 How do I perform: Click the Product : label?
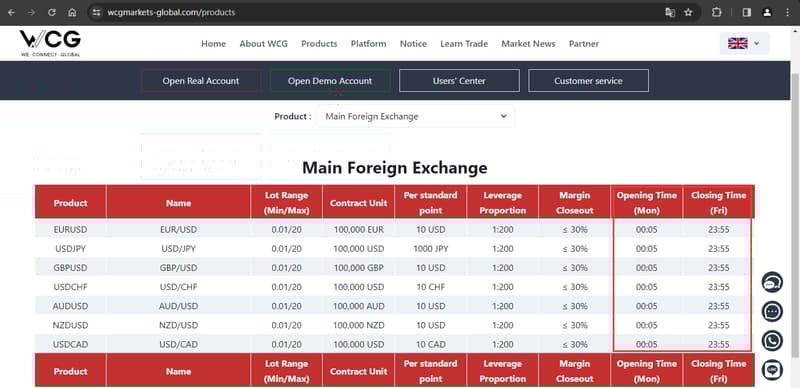pos(293,116)
